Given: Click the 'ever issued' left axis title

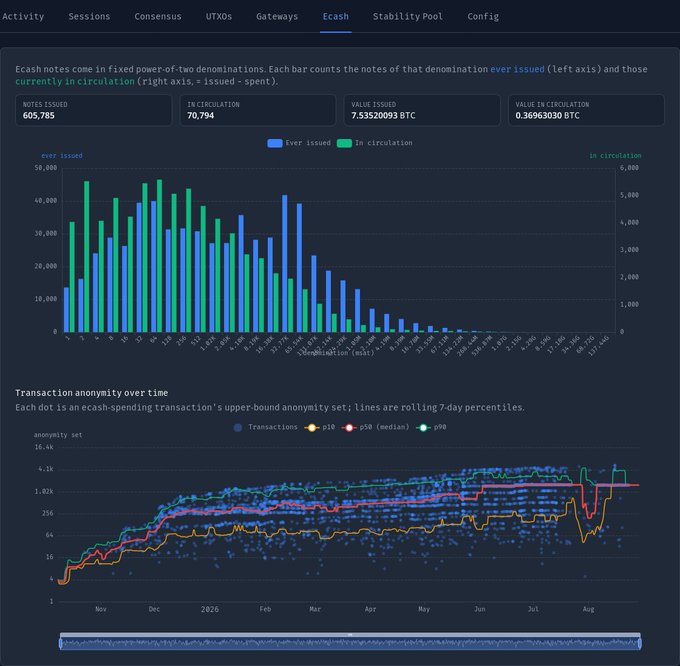Looking at the screenshot, I should pyautogui.click(x=62, y=156).
